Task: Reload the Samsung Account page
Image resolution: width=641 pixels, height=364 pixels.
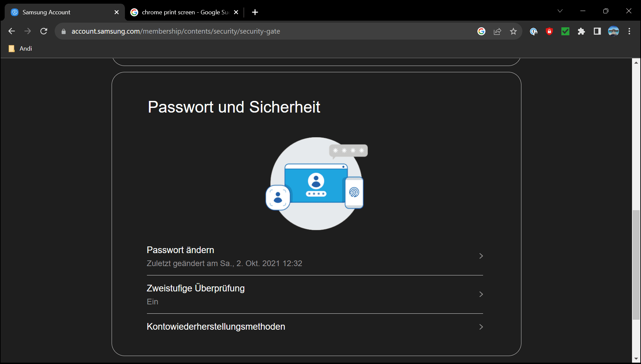Action: coord(44,31)
